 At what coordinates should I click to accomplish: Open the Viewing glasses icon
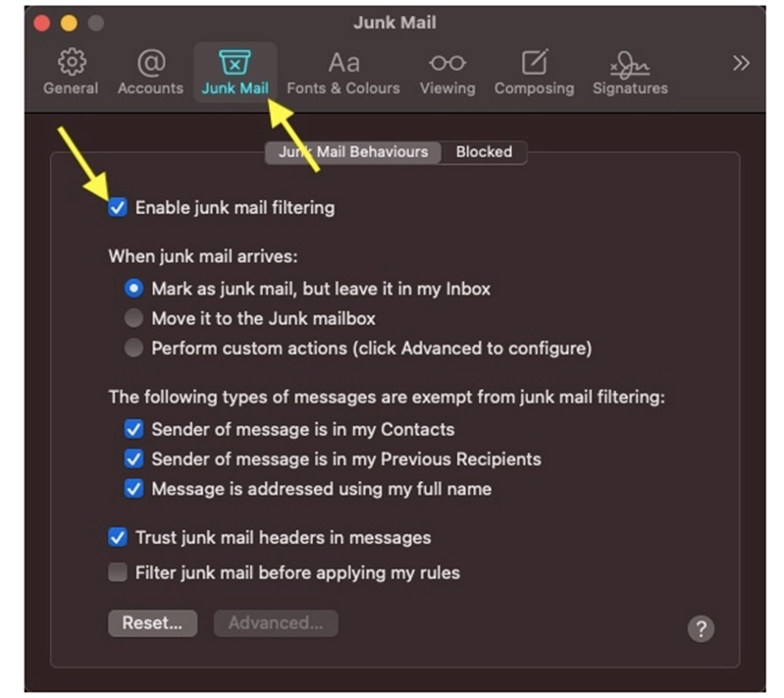pos(447,64)
